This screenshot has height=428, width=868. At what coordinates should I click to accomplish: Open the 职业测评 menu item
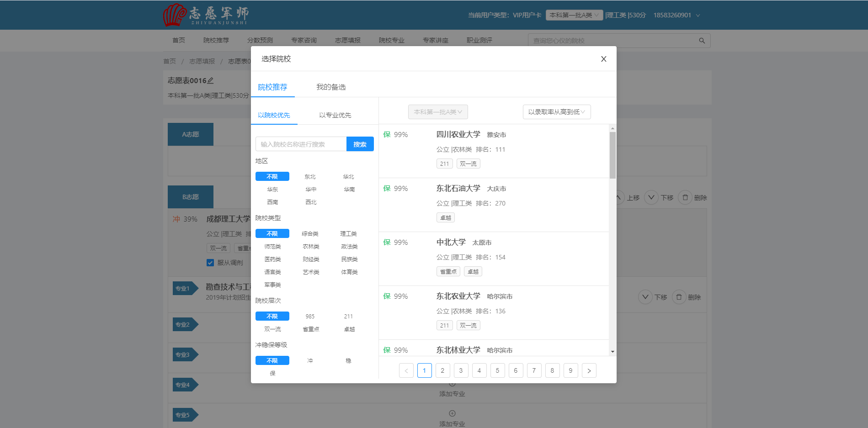pyautogui.click(x=479, y=40)
